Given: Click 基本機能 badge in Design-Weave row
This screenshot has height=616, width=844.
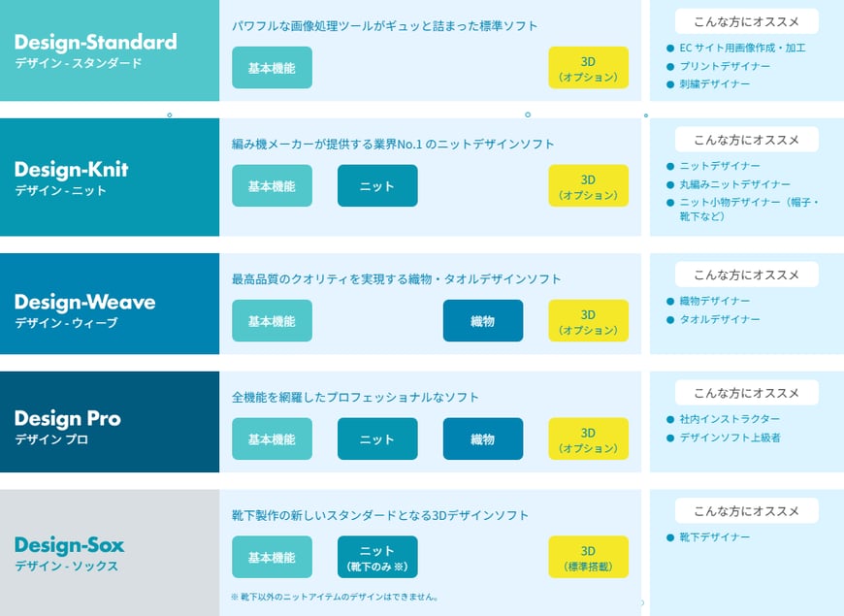Looking at the screenshot, I should click(272, 321).
